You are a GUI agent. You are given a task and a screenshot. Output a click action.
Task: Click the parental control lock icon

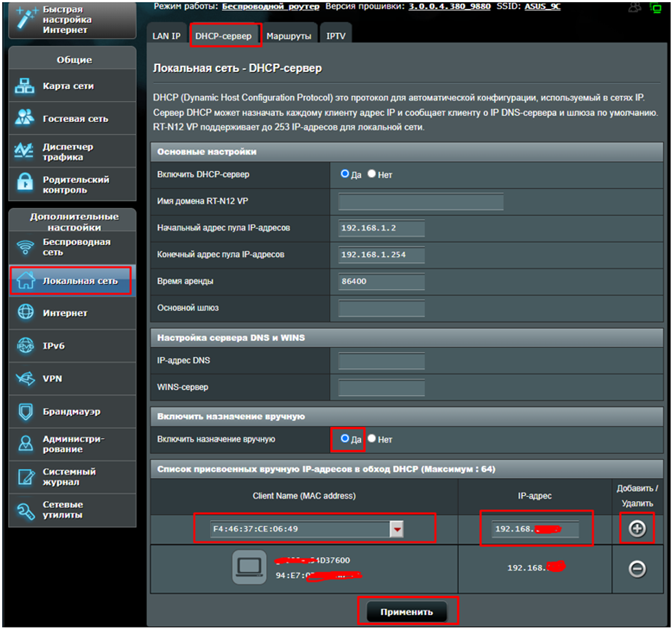(x=25, y=182)
